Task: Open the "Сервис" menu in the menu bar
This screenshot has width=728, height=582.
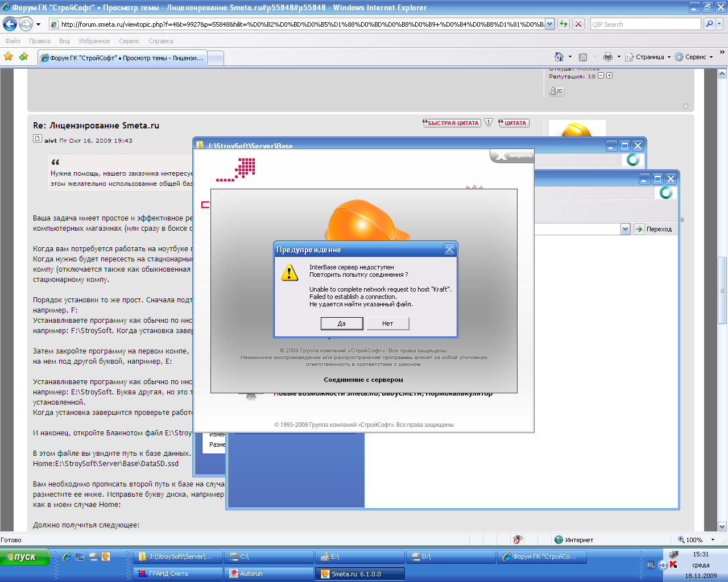Action: tap(129, 41)
